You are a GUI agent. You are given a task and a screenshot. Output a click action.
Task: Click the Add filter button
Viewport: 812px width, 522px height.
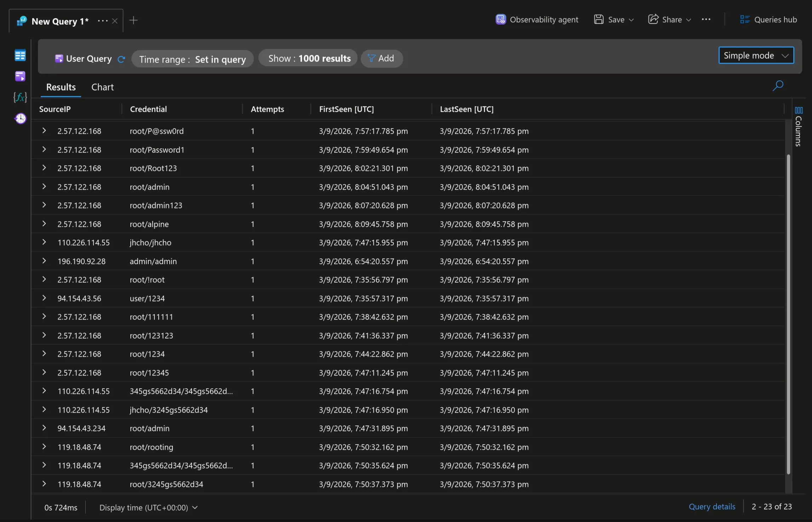(x=382, y=58)
